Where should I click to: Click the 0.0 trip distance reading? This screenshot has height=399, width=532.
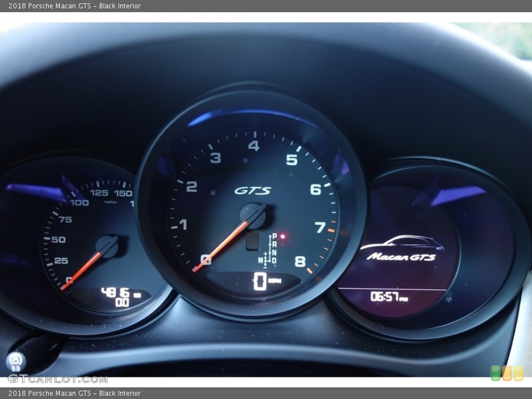tap(122, 303)
